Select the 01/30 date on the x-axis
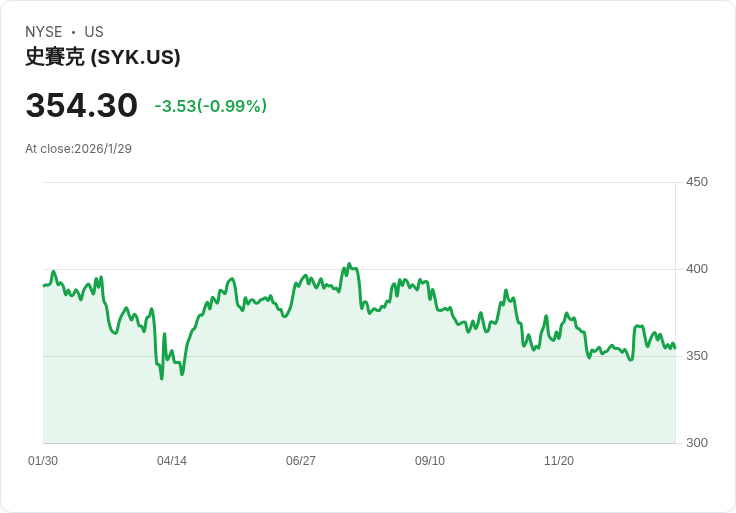736x513 pixels. pos(43,461)
